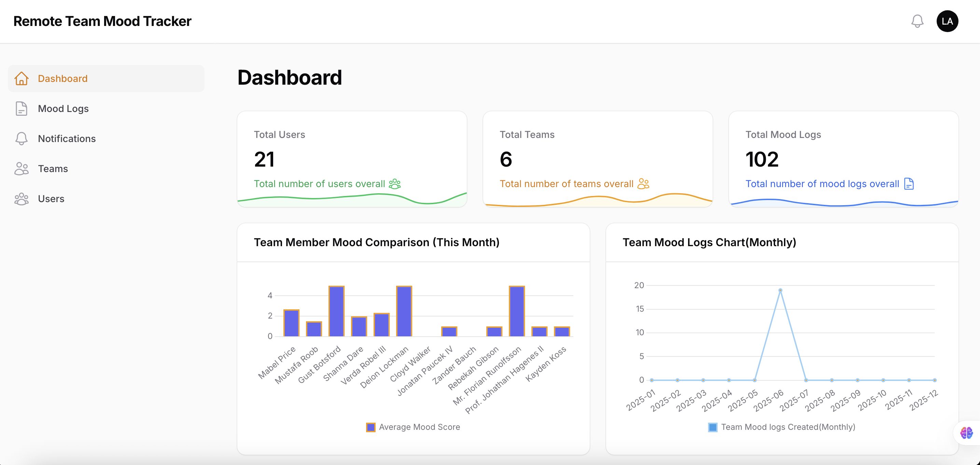Image resolution: width=980 pixels, height=465 pixels.
Task: Click the notification bell icon in header
Action: tap(917, 21)
